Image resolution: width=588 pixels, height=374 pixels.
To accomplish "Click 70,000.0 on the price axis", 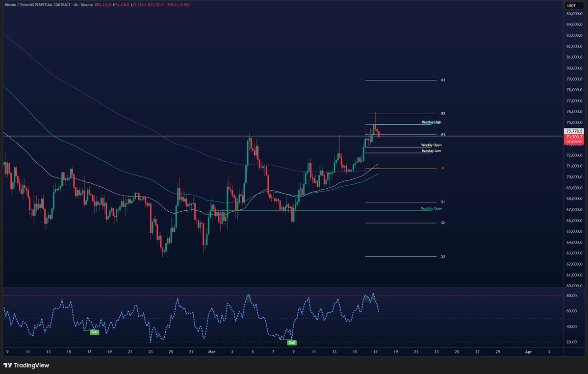I will click(x=574, y=177).
